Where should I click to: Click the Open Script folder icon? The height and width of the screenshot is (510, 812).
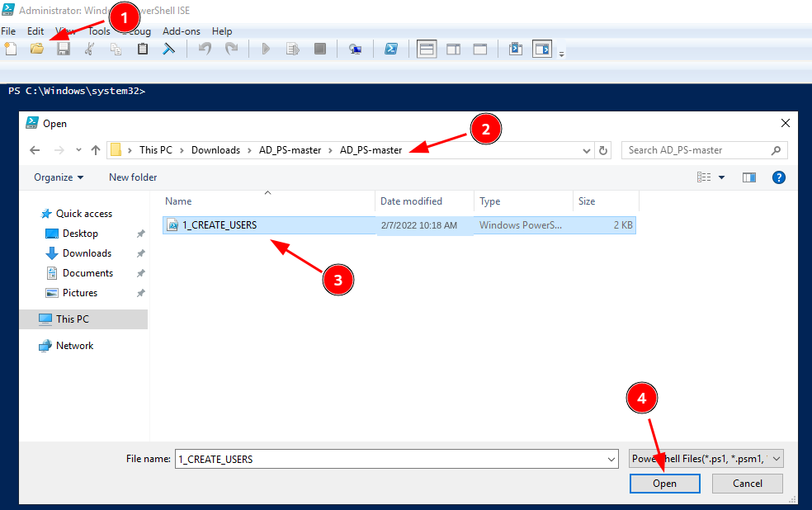37,50
